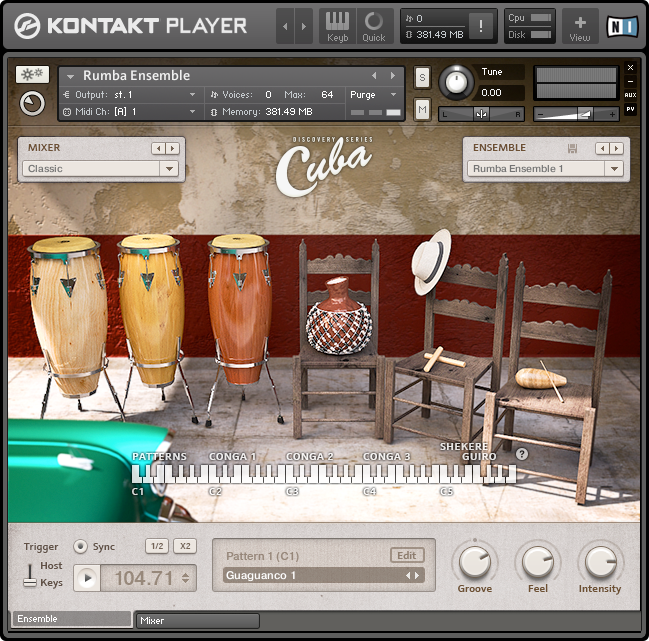
Task: Click the Edit pattern button
Action: 407,555
